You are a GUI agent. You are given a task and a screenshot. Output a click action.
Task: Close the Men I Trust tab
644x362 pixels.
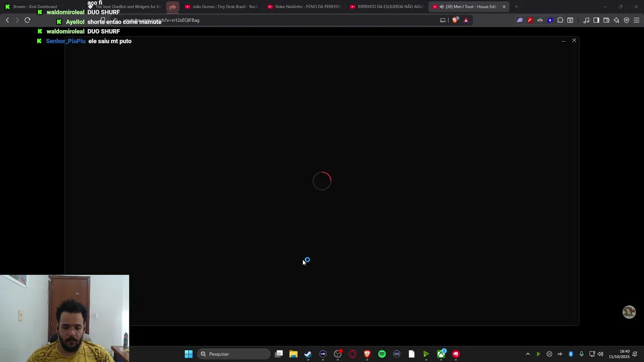coord(504,7)
